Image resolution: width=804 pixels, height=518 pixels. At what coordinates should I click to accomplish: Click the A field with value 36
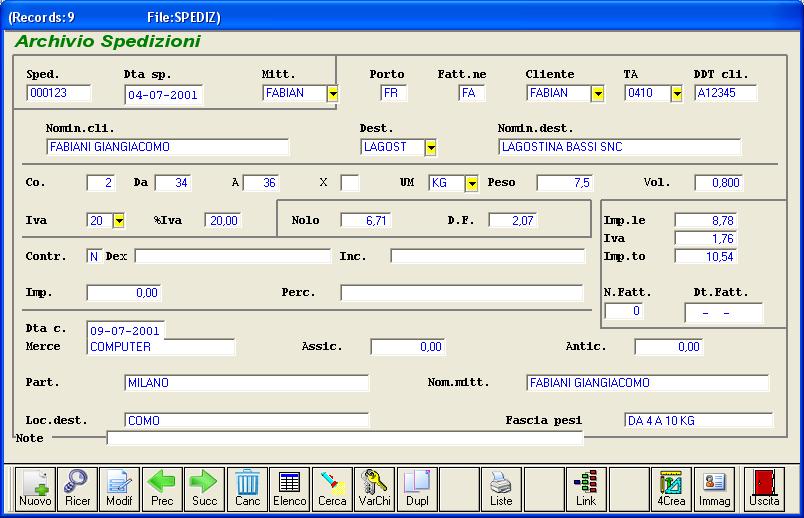(x=261, y=183)
